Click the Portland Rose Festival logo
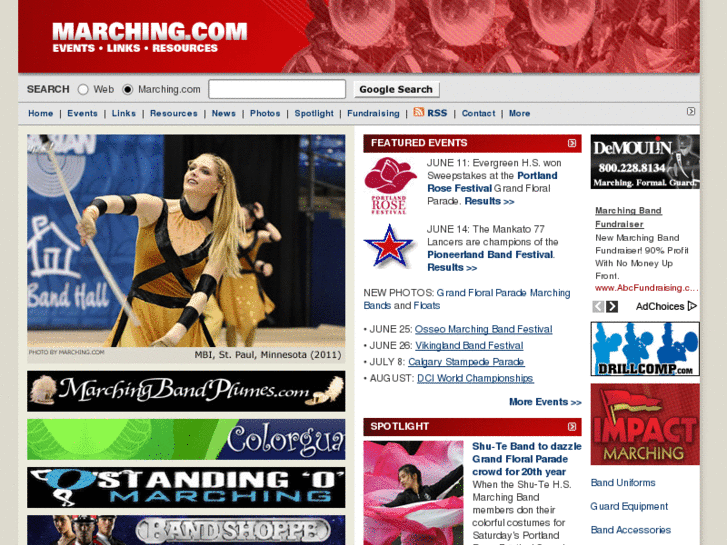The image size is (727, 545). pos(389,186)
